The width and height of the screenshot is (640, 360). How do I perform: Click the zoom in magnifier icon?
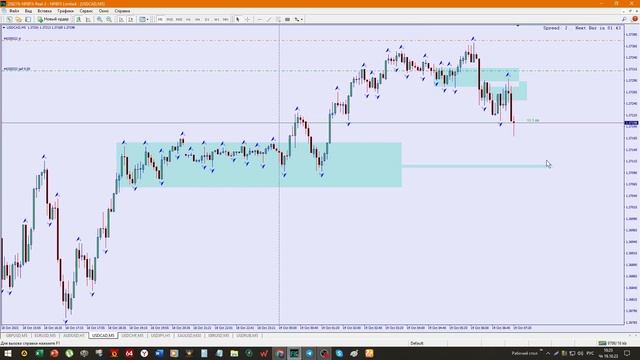tap(100, 19)
